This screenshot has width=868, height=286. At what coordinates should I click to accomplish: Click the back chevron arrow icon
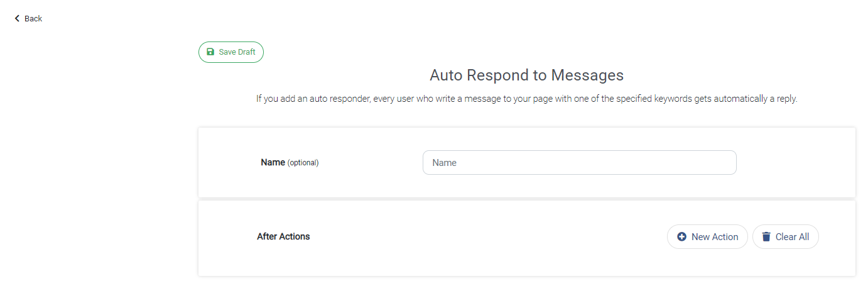[17, 19]
